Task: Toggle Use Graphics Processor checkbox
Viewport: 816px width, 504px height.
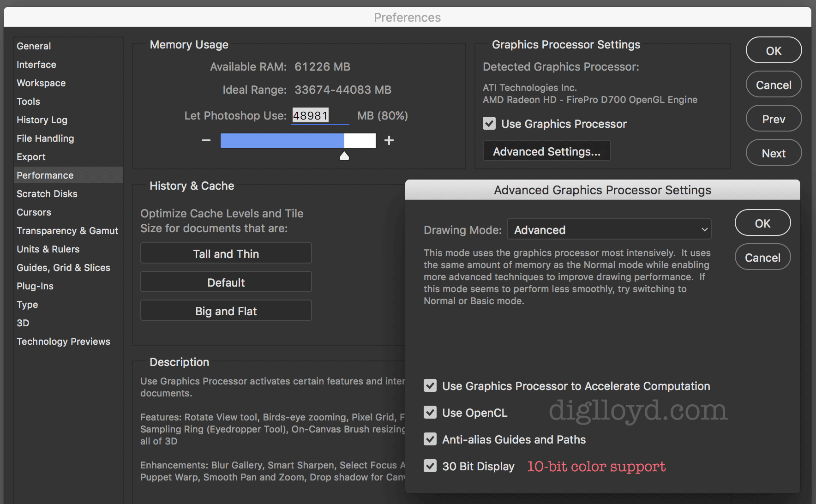Action: (489, 124)
